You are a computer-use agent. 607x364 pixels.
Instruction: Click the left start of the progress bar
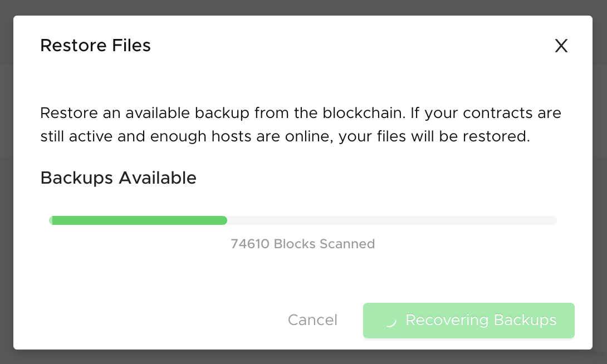(x=52, y=220)
